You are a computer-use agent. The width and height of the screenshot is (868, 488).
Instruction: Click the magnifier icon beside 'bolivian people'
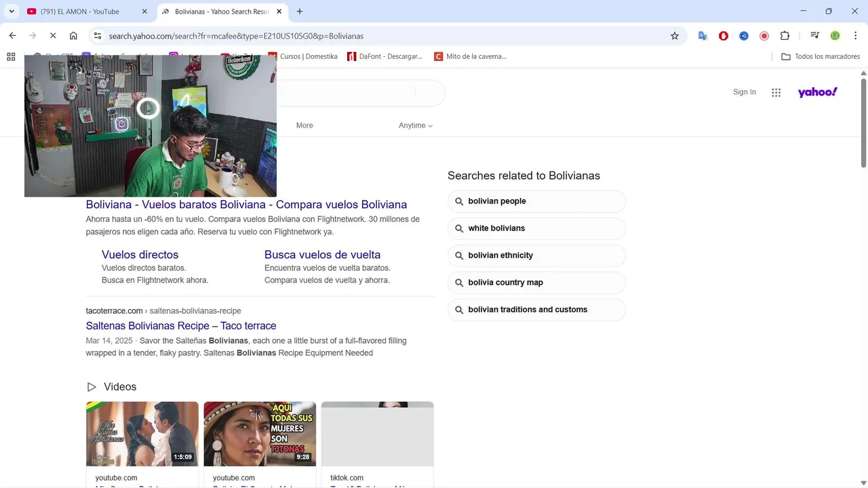tap(459, 201)
